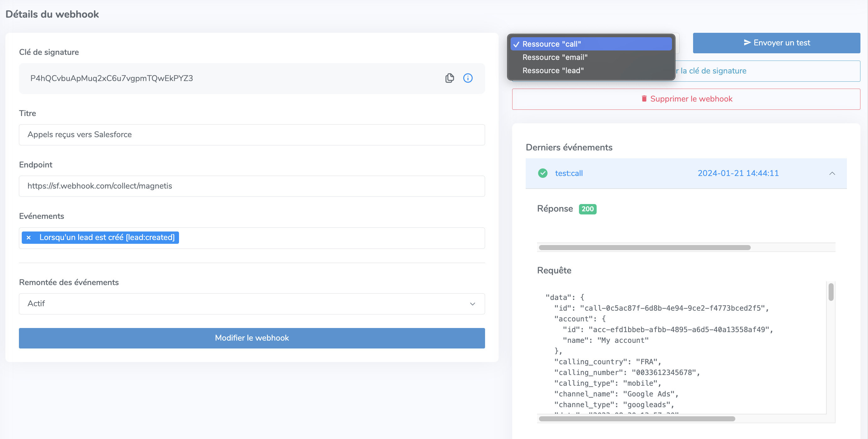Click paper plane icon on Envoyer un test

point(747,43)
